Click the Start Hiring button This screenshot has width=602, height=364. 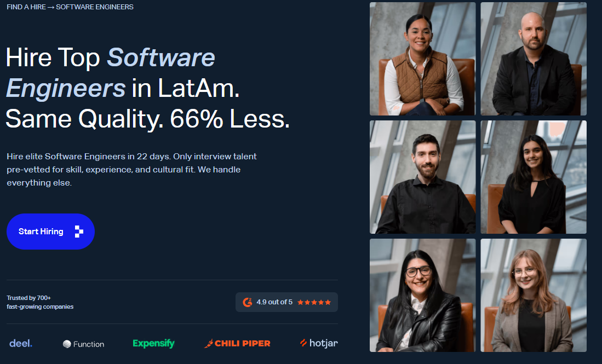pos(51,232)
